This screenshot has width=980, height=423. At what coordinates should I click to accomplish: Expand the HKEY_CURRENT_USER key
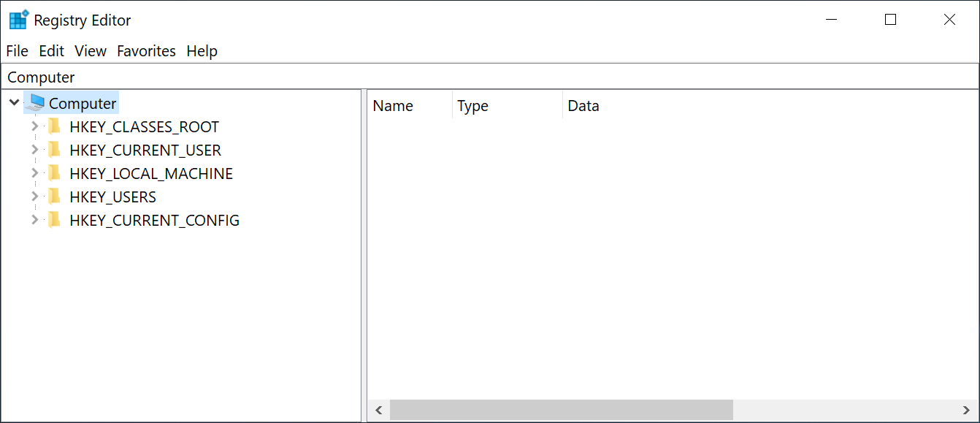click(34, 150)
